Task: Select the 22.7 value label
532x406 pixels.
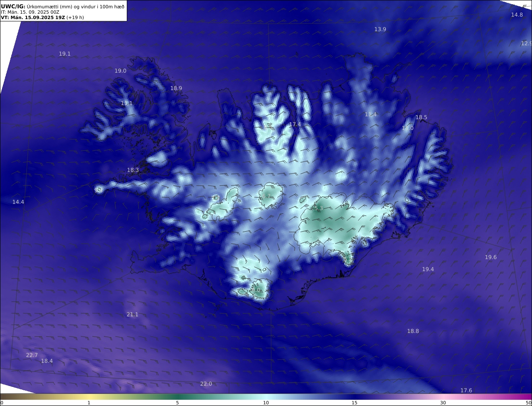Action: pos(32,355)
